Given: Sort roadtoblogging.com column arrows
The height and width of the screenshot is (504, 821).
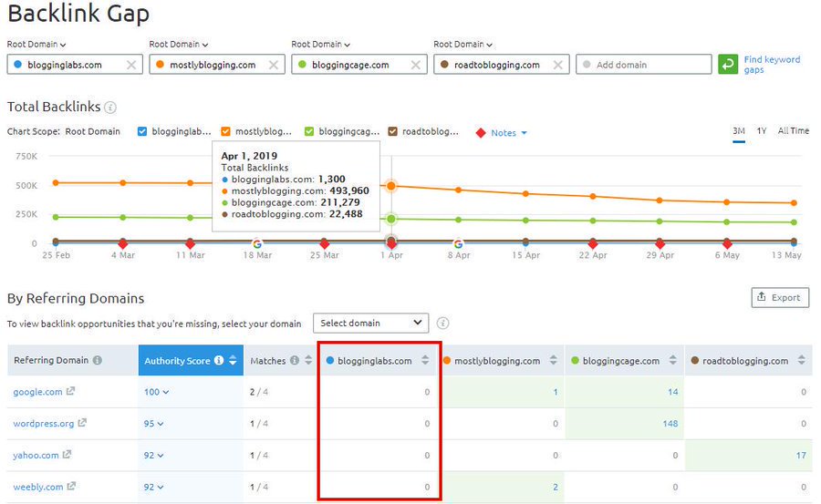Looking at the screenshot, I should pyautogui.click(x=802, y=360).
